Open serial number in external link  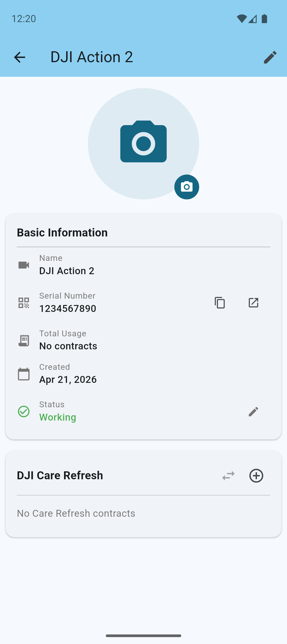pyautogui.click(x=253, y=303)
